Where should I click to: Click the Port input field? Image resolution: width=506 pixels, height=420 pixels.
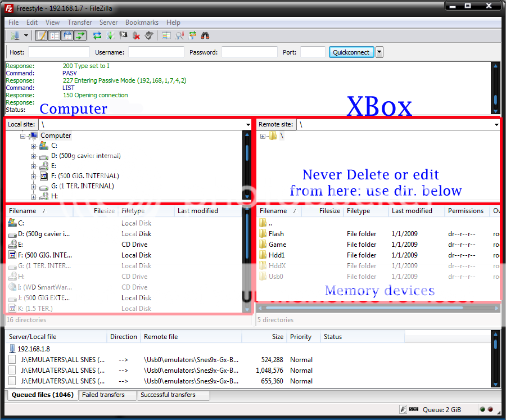313,52
